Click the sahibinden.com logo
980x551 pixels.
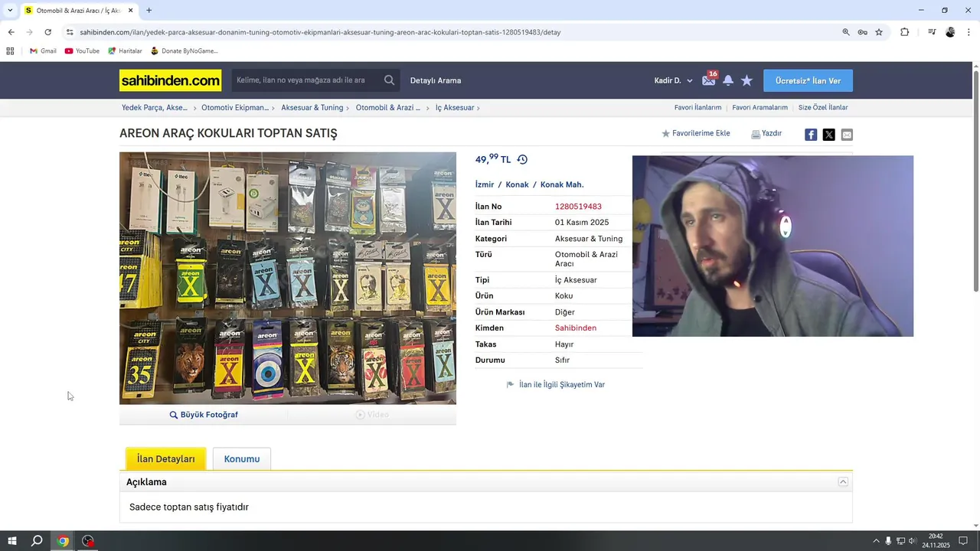[x=170, y=80]
